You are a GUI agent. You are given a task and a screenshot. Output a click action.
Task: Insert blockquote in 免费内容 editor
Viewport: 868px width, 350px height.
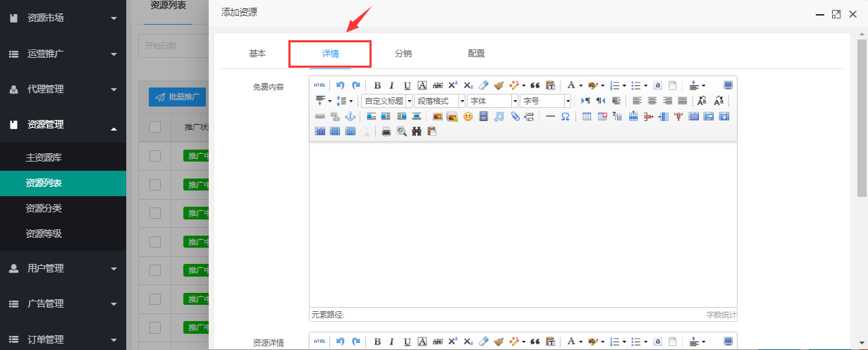(x=535, y=85)
